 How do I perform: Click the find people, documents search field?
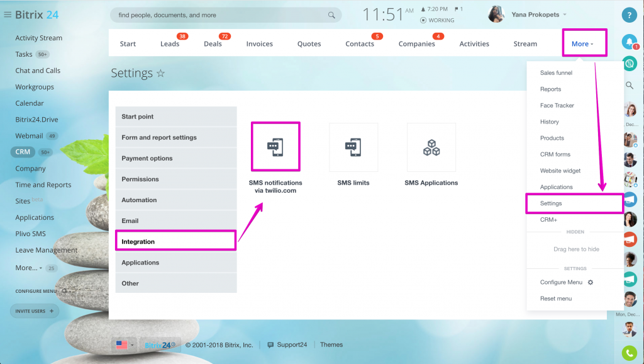(x=226, y=15)
